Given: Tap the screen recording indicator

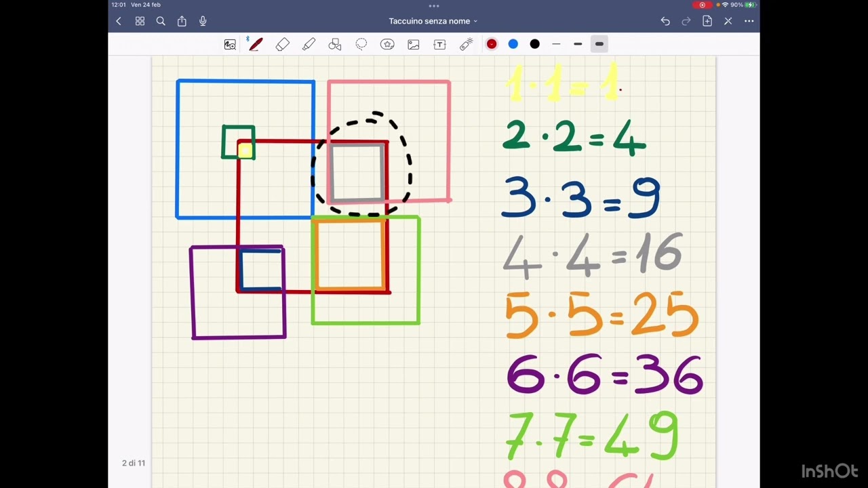Looking at the screenshot, I should [x=703, y=5].
